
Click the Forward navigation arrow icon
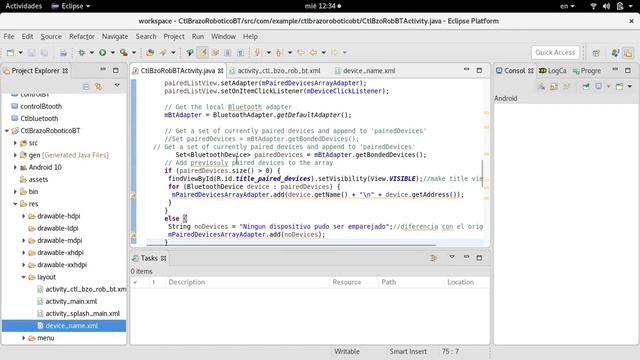click(x=334, y=53)
